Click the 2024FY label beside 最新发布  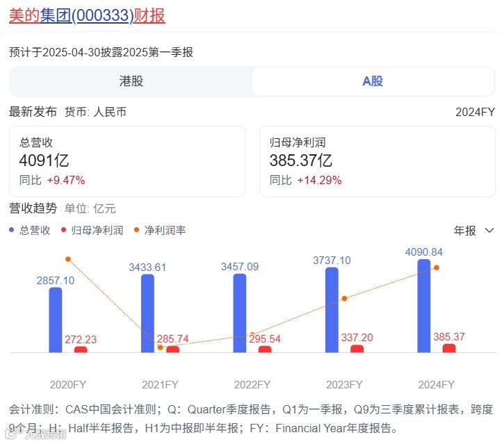tap(475, 112)
